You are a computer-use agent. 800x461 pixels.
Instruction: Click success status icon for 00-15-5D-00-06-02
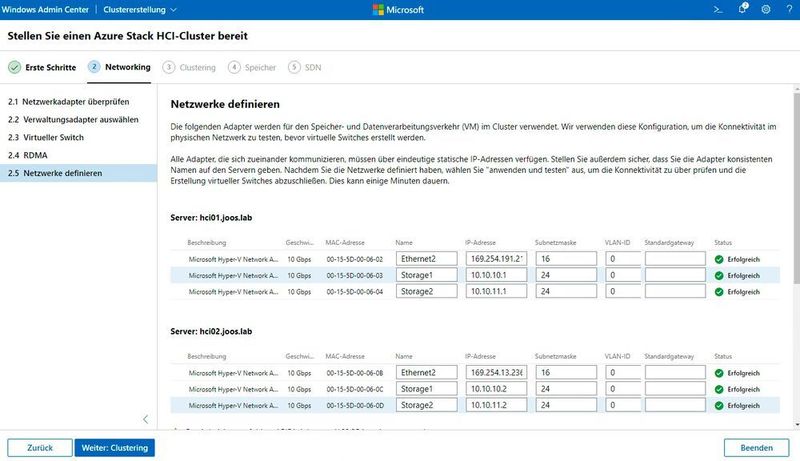(719, 259)
